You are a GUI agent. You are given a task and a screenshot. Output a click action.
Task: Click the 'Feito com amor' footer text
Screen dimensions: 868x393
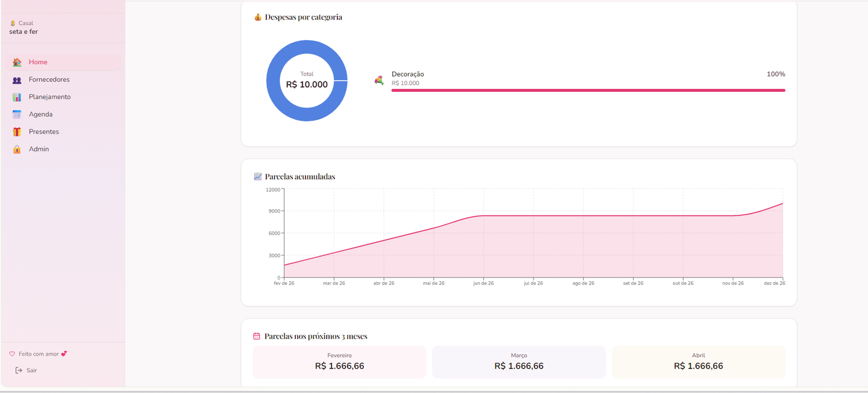[x=39, y=354]
